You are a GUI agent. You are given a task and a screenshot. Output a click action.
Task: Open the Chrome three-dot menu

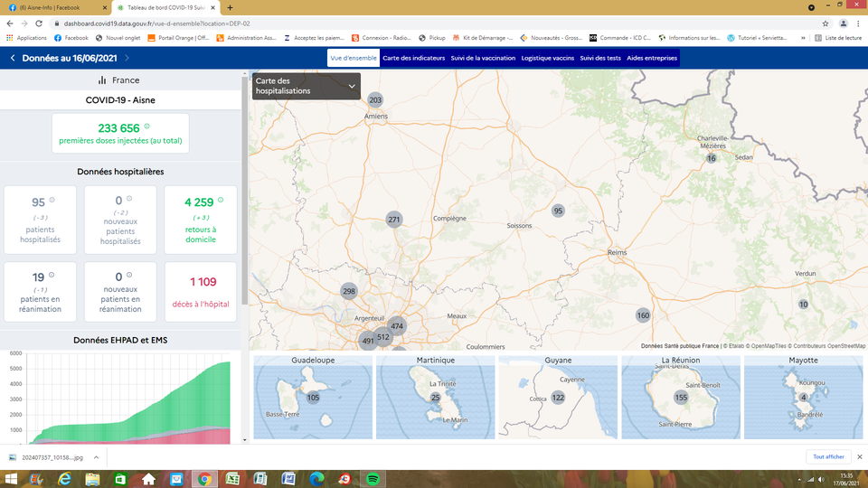(858, 23)
